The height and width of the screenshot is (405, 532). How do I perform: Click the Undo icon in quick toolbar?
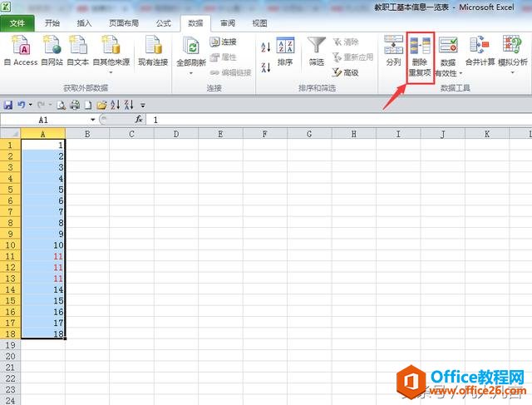pos(22,105)
